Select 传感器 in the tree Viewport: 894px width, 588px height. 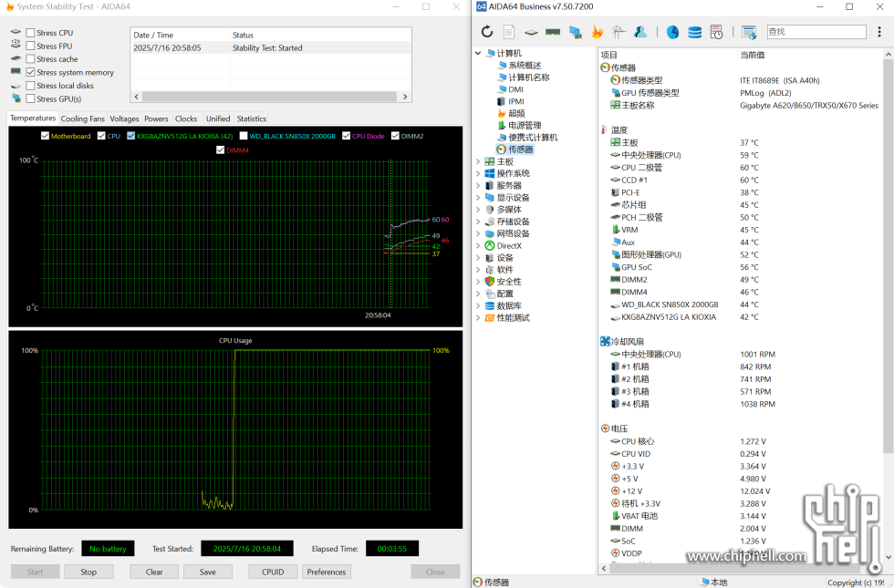tap(521, 150)
